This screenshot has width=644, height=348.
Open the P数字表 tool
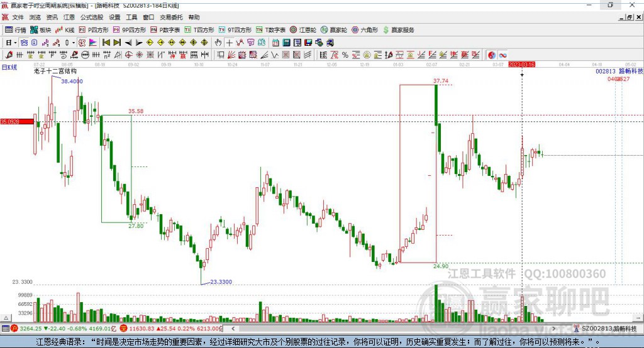(x=165, y=30)
